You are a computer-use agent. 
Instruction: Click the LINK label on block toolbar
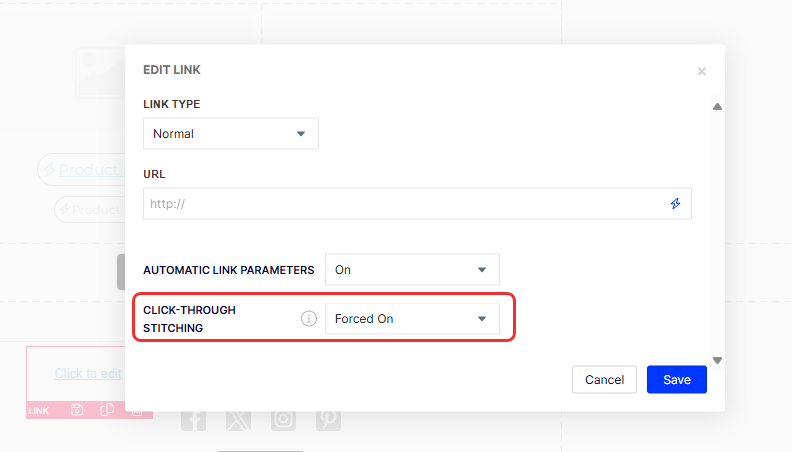[x=38, y=411]
